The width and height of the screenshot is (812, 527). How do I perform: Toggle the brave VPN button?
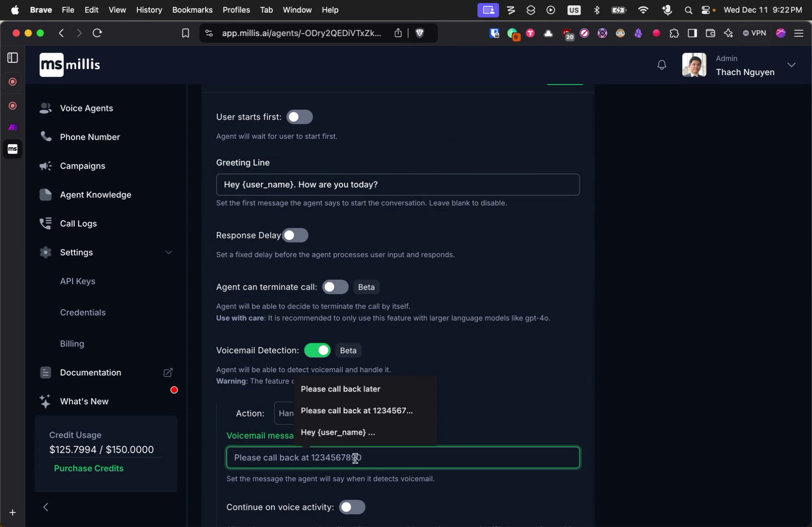click(754, 33)
